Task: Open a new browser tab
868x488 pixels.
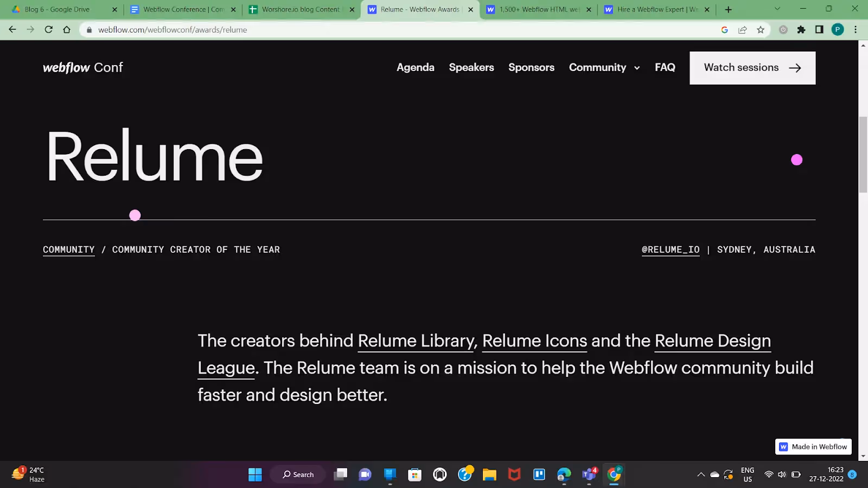Action: point(728,9)
